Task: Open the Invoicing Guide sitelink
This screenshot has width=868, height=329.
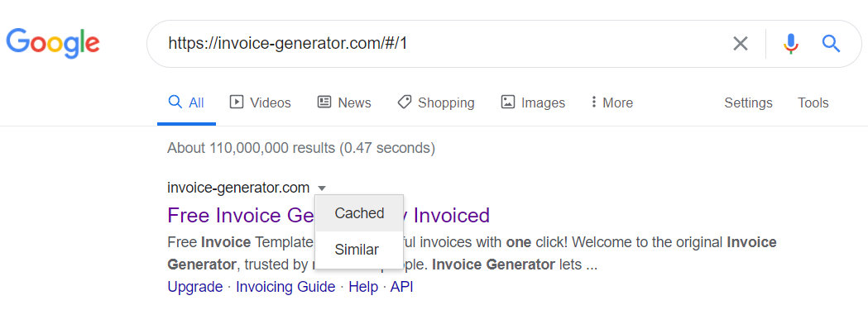Action: 285,287
